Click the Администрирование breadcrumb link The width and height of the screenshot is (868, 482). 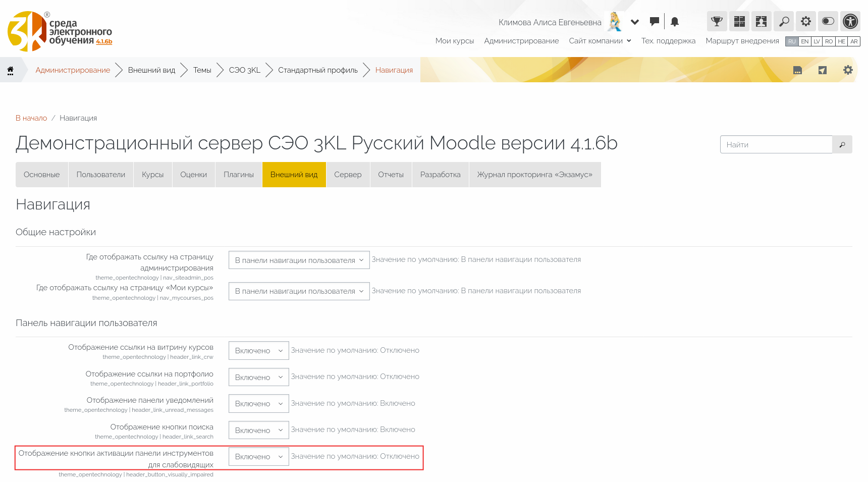pyautogui.click(x=73, y=70)
